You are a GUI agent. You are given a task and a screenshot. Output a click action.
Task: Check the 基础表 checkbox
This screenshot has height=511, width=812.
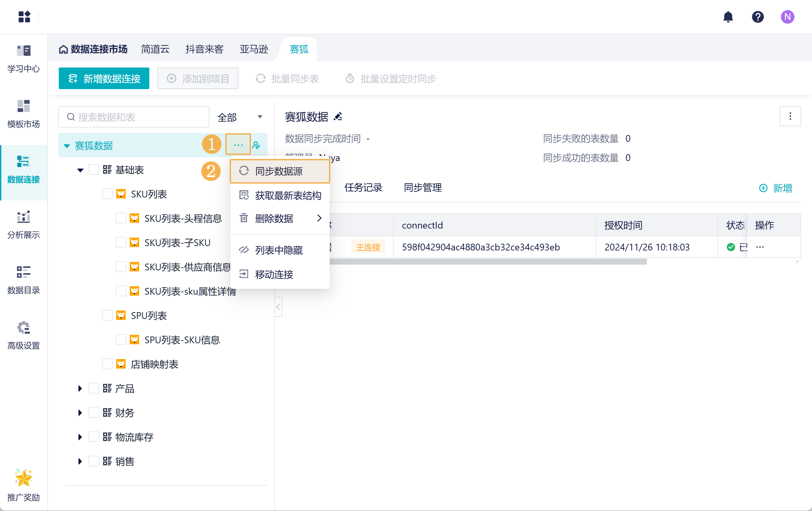[94, 170]
